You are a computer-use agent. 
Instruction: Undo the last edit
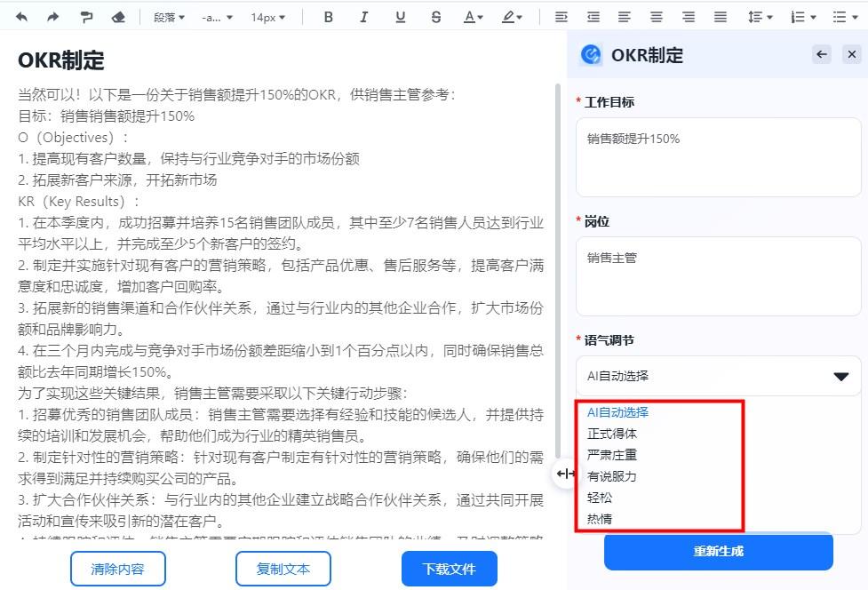(22, 16)
